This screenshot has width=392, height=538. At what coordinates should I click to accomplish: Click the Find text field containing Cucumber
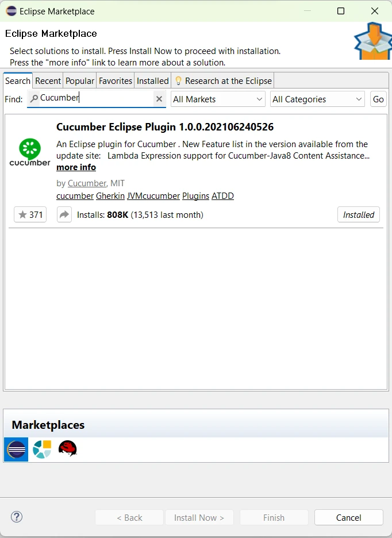[x=97, y=99]
